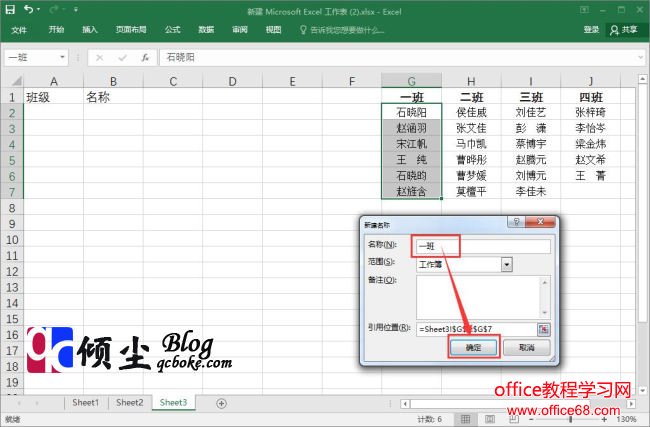
Task: Click the formula bar containing 石晓阳
Action: pyautogui.click(x=398, y=58)
